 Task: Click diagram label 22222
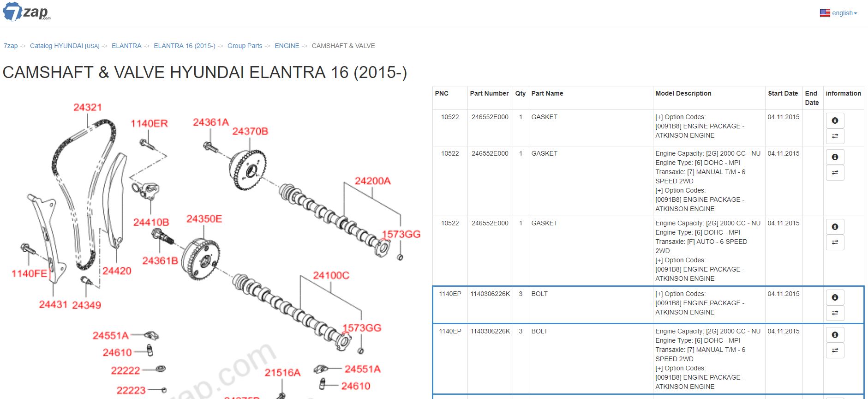(126, 370)
